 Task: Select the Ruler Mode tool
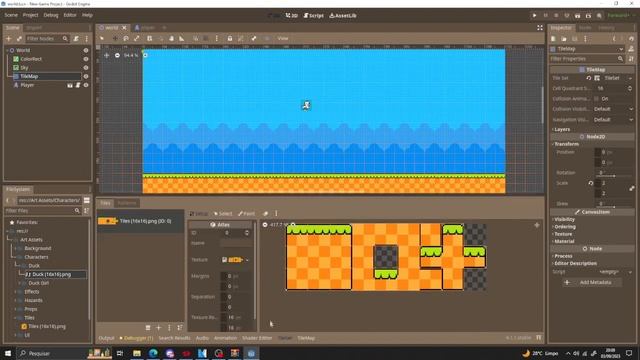tap(182, 38)
